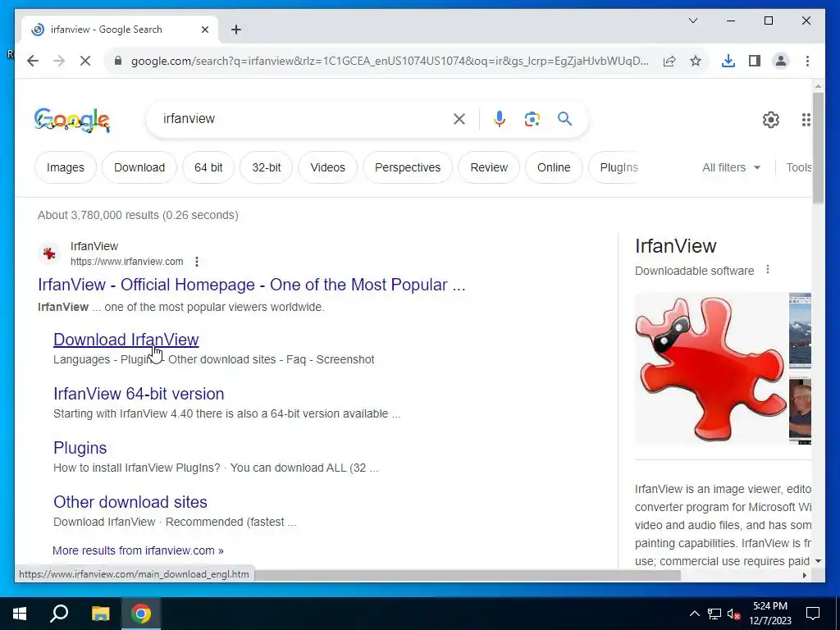840x630 pixels.
Task: Select the Download filter chip
Action: pos(139,167)
